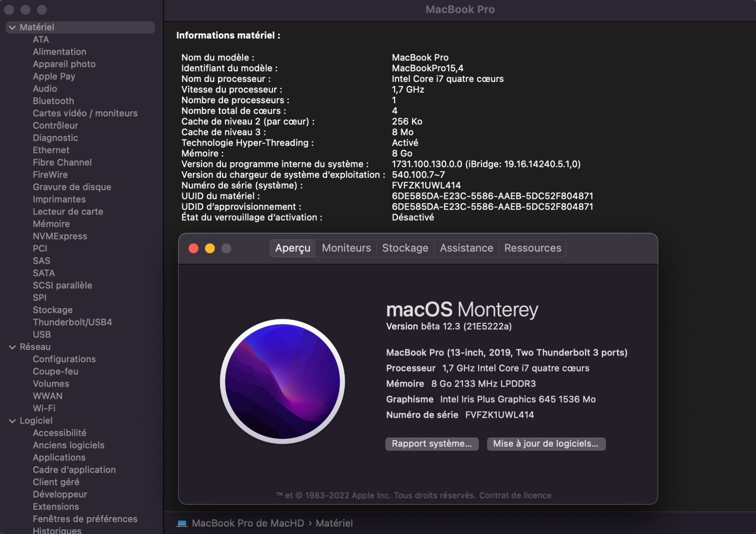The height and width of the screenshot is (534, 756).
Task: Open Thunderbolt/USB4 in the sidebar
Action: (x=73, y=322)
